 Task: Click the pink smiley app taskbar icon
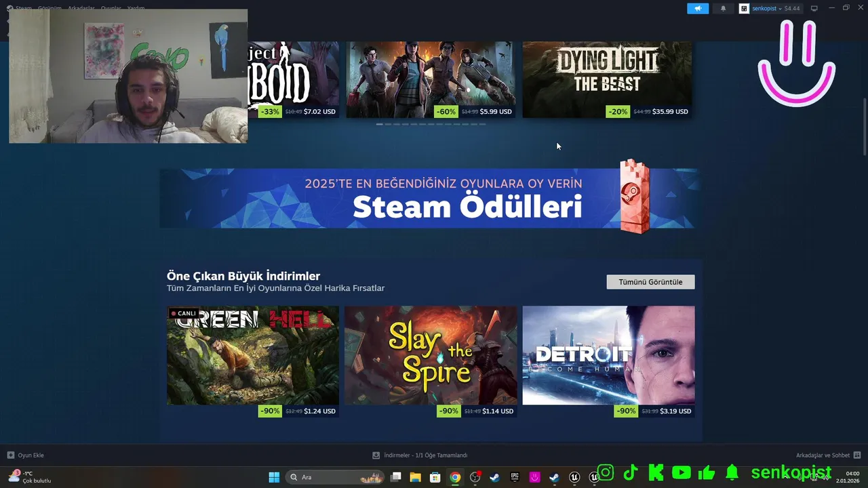535,477
